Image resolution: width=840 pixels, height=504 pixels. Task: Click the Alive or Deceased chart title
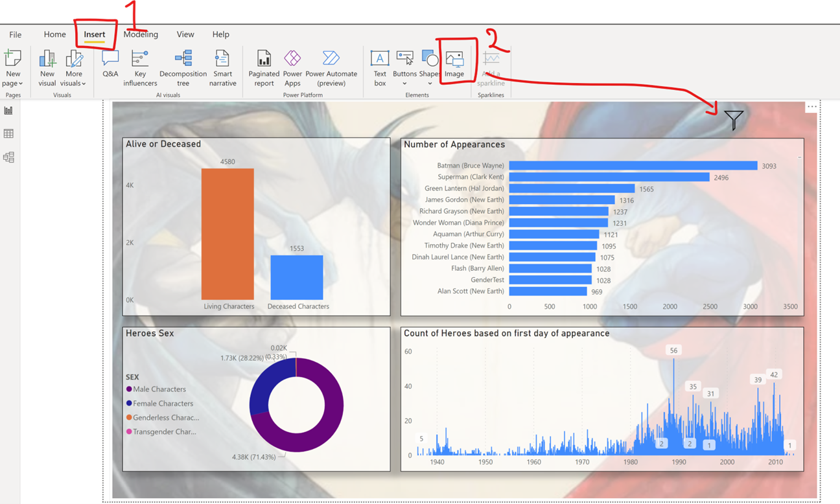163,144
